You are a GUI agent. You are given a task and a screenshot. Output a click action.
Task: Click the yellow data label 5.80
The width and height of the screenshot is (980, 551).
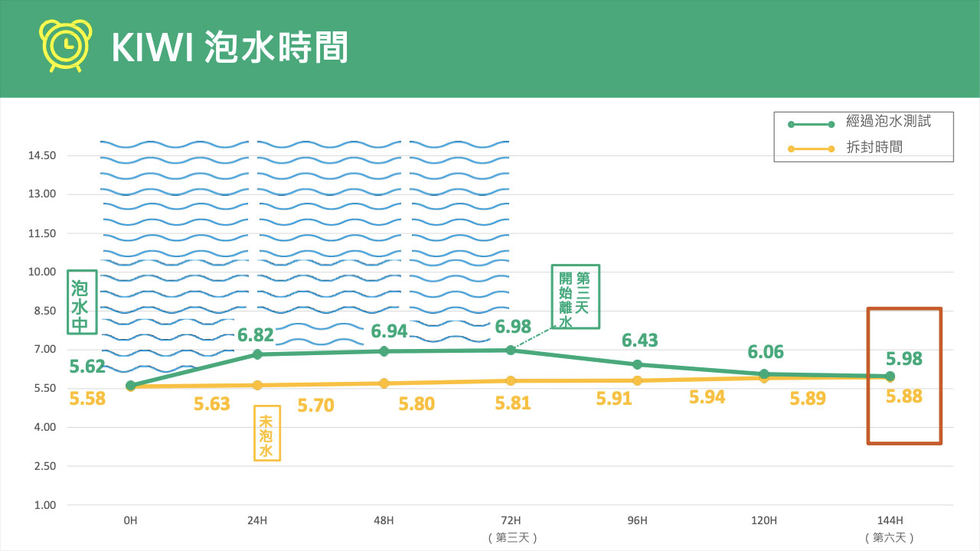coord(416,404)
